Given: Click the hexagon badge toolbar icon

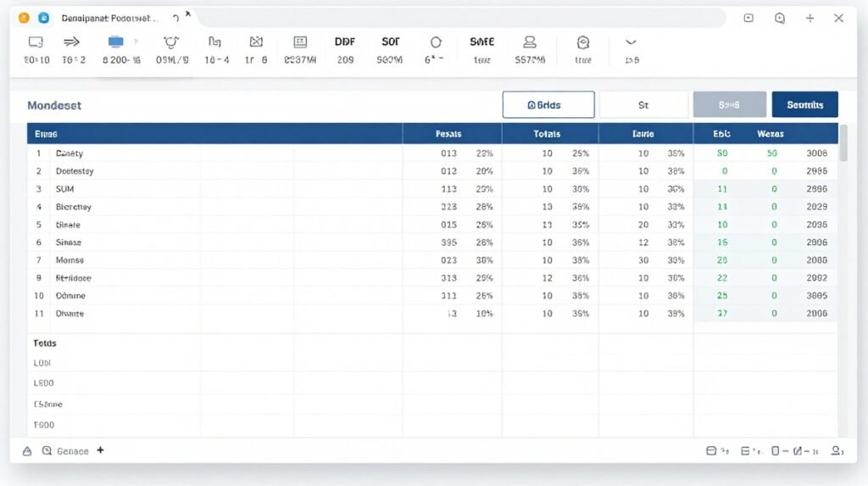Looking at the screenshot, I should (x=583, y=42).
